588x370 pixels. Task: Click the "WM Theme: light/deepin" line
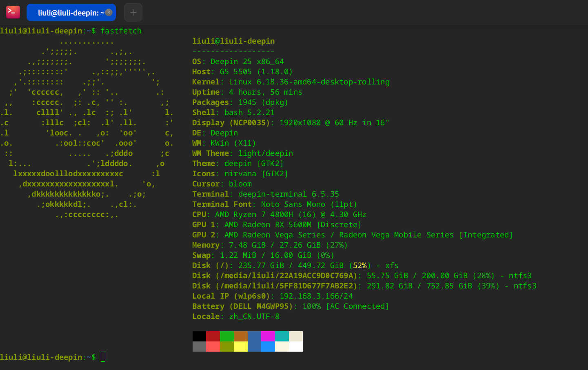(x=243, y=153)
